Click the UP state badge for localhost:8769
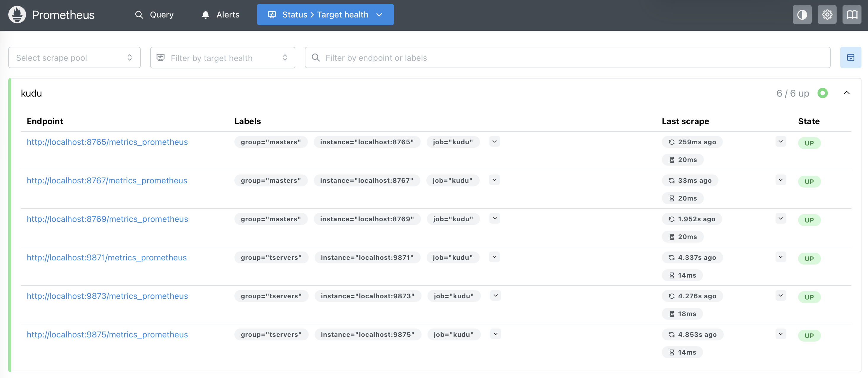The image size is (868, 378). click(x=809, y=220)
